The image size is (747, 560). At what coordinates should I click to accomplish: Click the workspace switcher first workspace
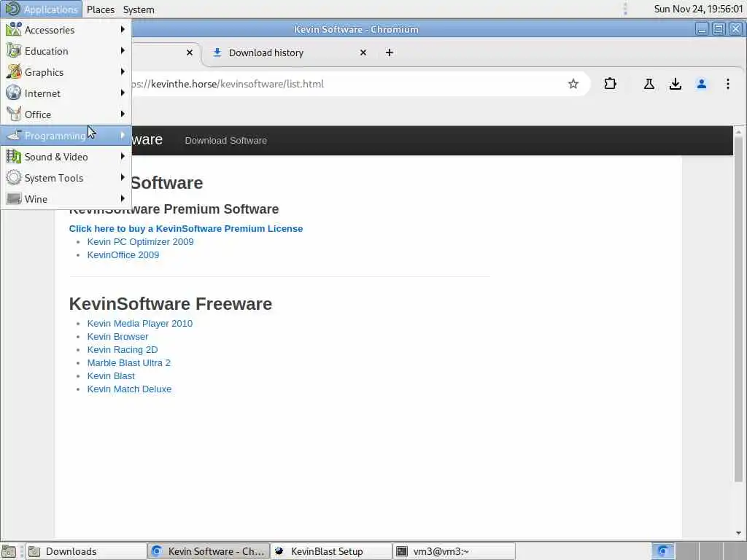pos(662,551)
